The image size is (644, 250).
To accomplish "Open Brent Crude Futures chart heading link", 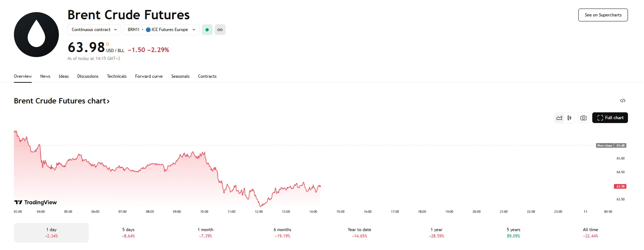I will pos(61,101).
